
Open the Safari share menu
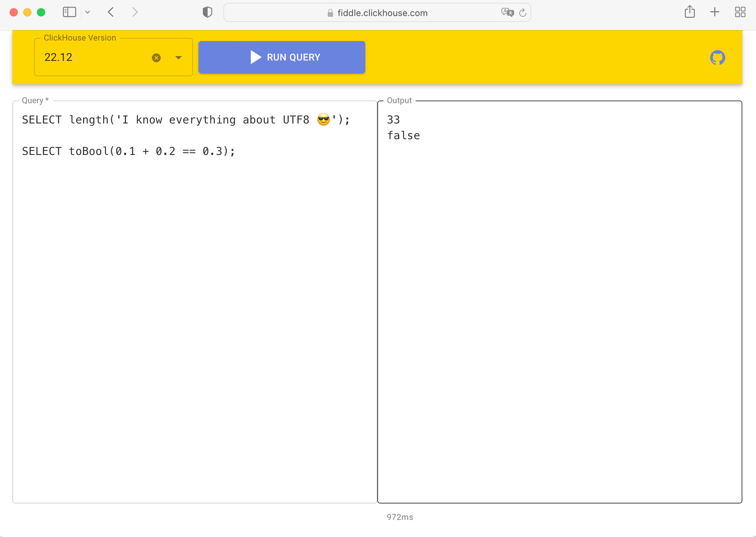690,12
